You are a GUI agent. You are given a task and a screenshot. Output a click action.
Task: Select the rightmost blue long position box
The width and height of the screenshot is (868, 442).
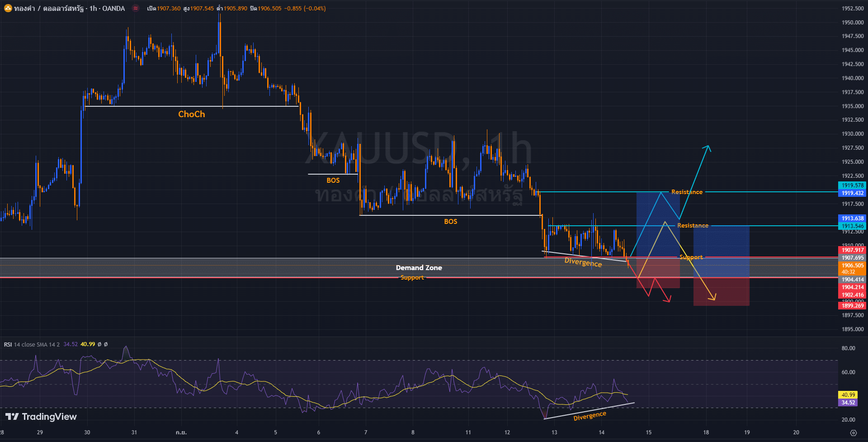[721, 251]
